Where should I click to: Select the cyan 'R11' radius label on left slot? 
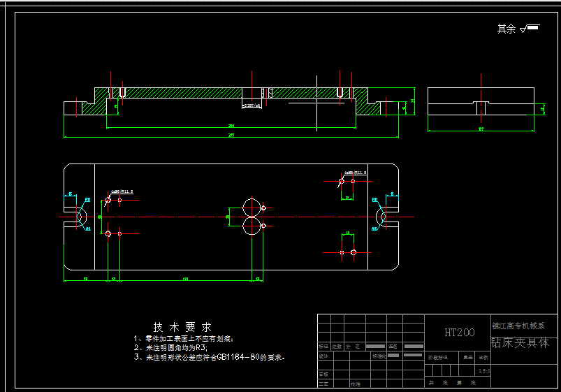point(87,200)
